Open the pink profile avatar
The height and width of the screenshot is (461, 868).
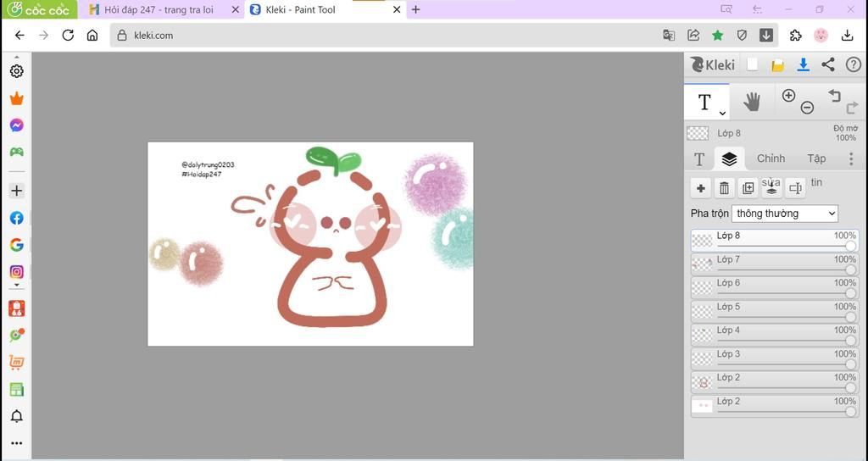(x=821, y=36)
